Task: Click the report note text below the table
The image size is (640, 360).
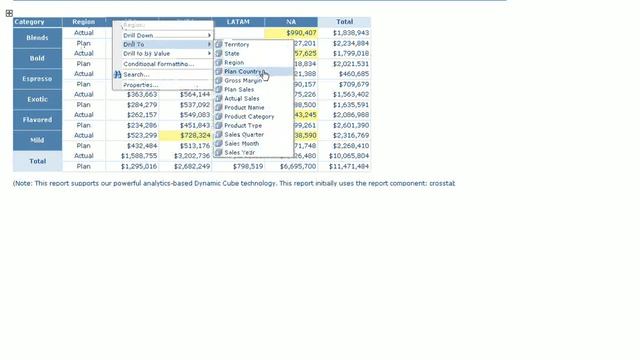Action: 234,183
